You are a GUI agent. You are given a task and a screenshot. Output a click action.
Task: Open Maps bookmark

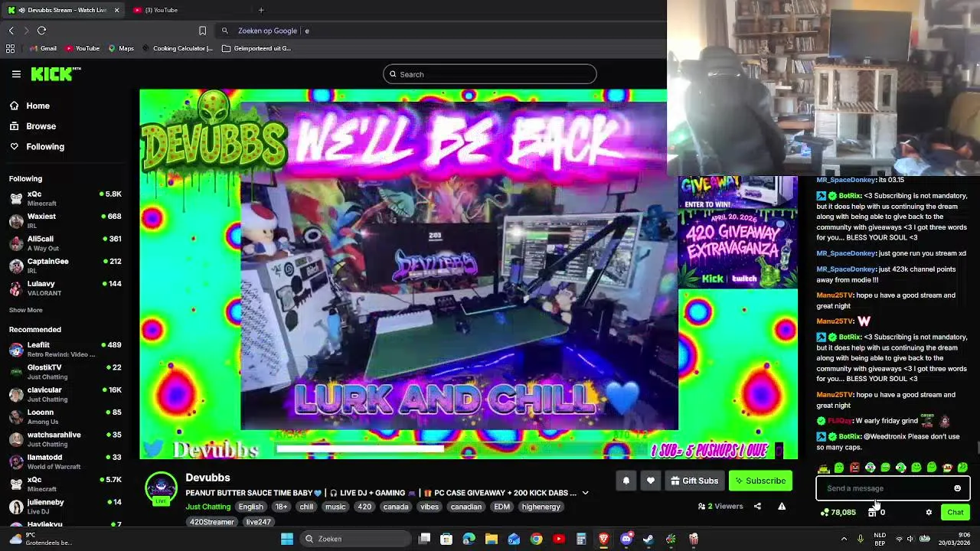[121, 48]
